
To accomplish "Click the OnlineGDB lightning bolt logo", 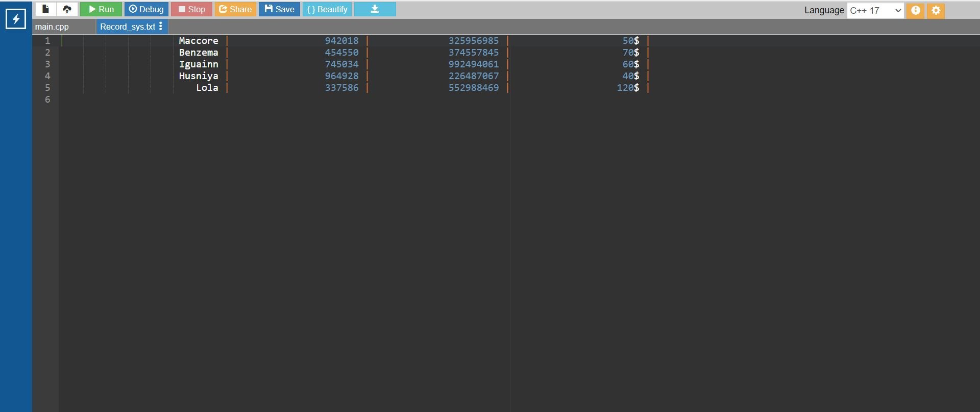I will pyautogui.click(x=15, y=19).
